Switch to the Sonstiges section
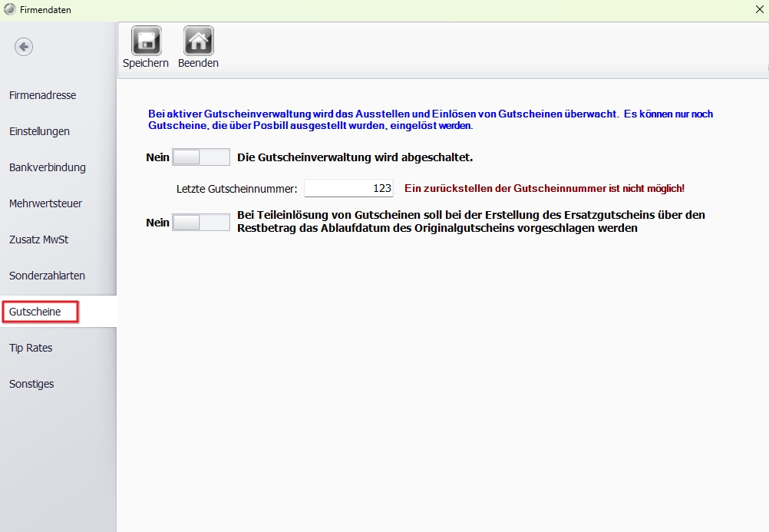This screenshot has width=769, height=532. [31, 384]
